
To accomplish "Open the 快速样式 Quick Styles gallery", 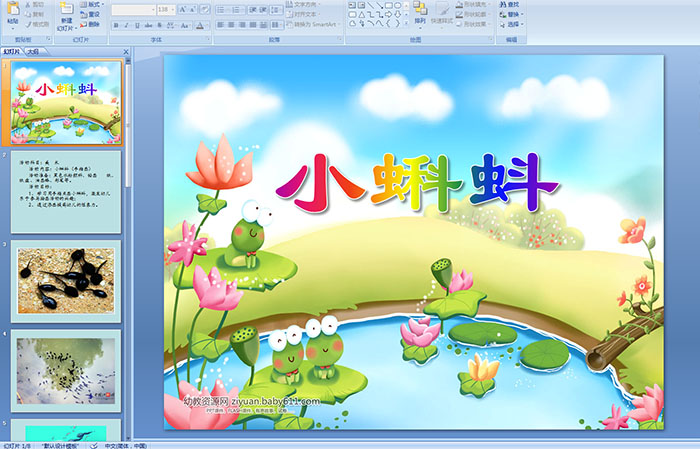I will (442, 15).
